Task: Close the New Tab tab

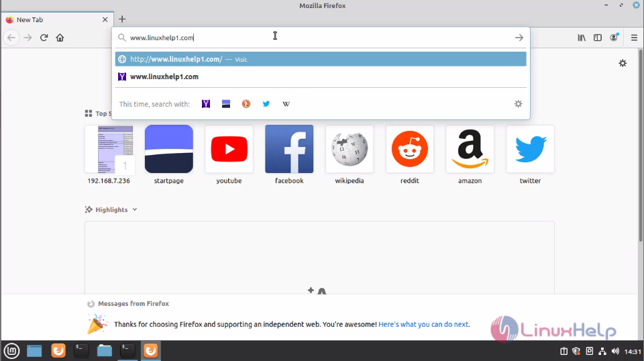Action: pyautogui.click(x=105, y=19)
